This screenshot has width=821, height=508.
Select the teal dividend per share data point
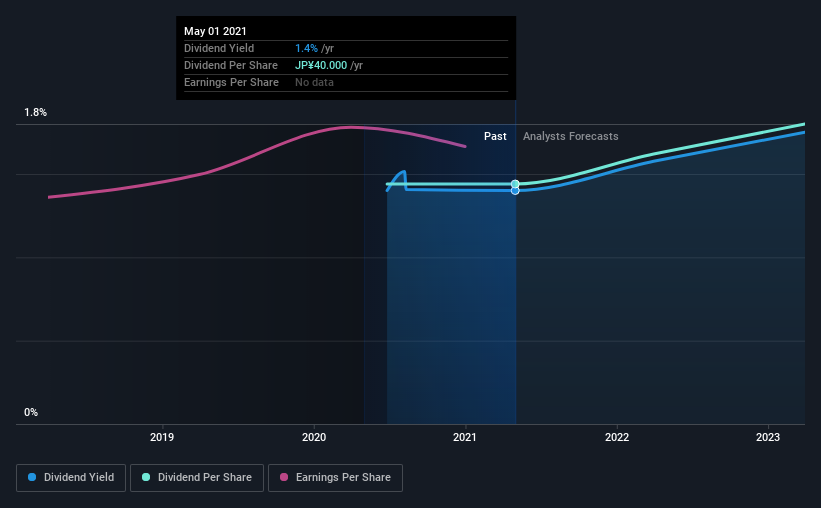click(515, 184)
